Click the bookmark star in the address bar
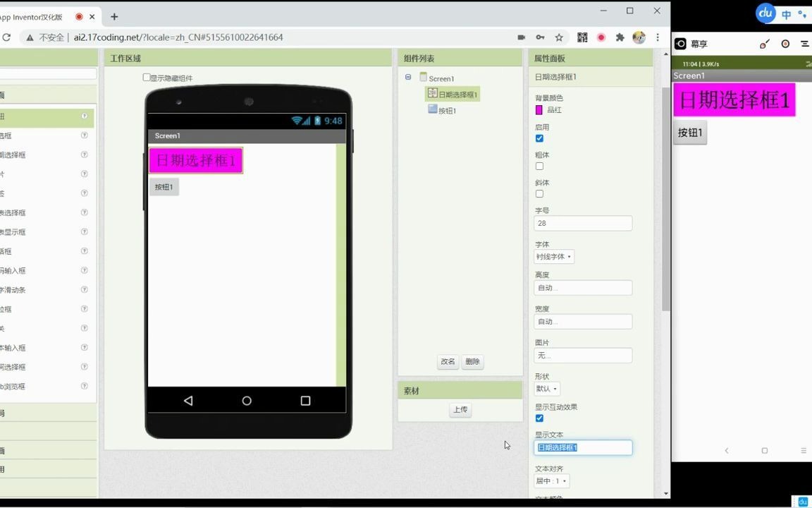The width and height of the screenshot is (812, 508). [x=559, y=37]
